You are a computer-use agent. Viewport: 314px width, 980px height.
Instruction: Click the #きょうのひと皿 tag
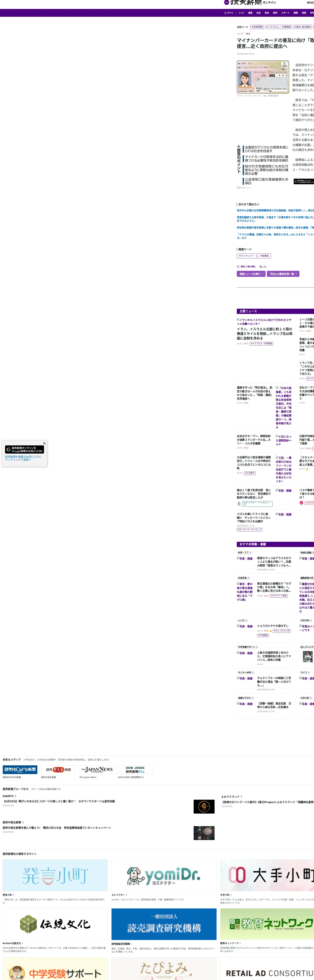[282, 631]
